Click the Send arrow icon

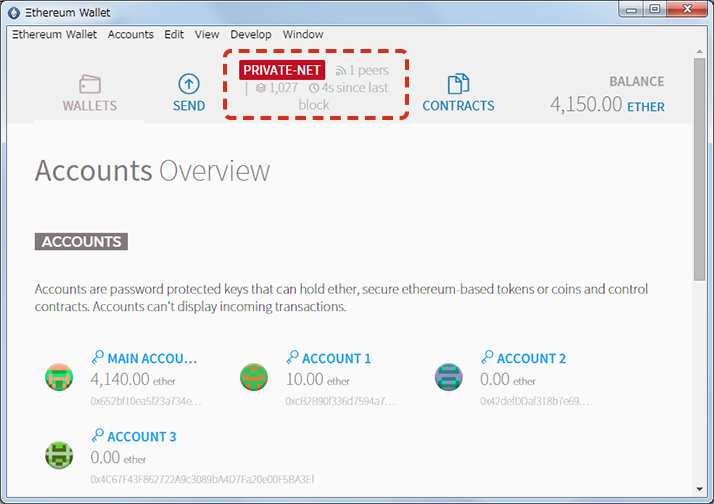click(x=189, y=84)
